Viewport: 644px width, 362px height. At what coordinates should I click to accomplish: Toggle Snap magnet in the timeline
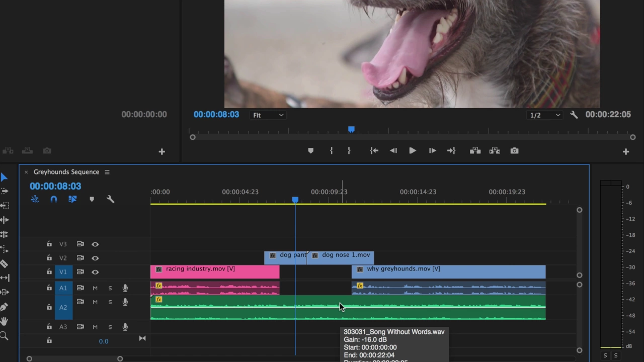coord(54,200)
